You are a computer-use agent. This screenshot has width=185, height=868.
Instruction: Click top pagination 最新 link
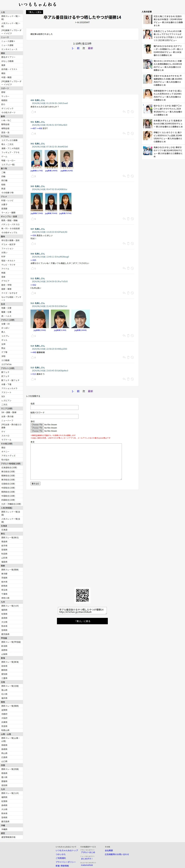pos(90,48)
